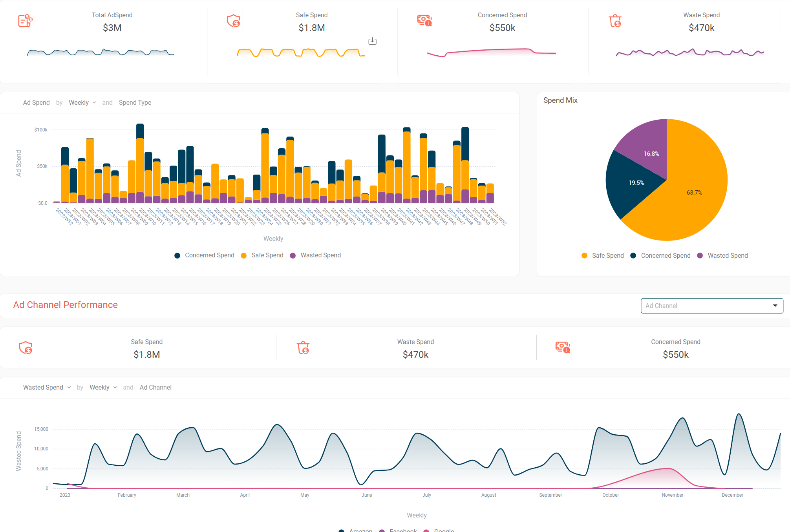Viewport: 790px width, 532px height.
Task: Click the Ad Channel Performance heading
Action: click(66, 305)
